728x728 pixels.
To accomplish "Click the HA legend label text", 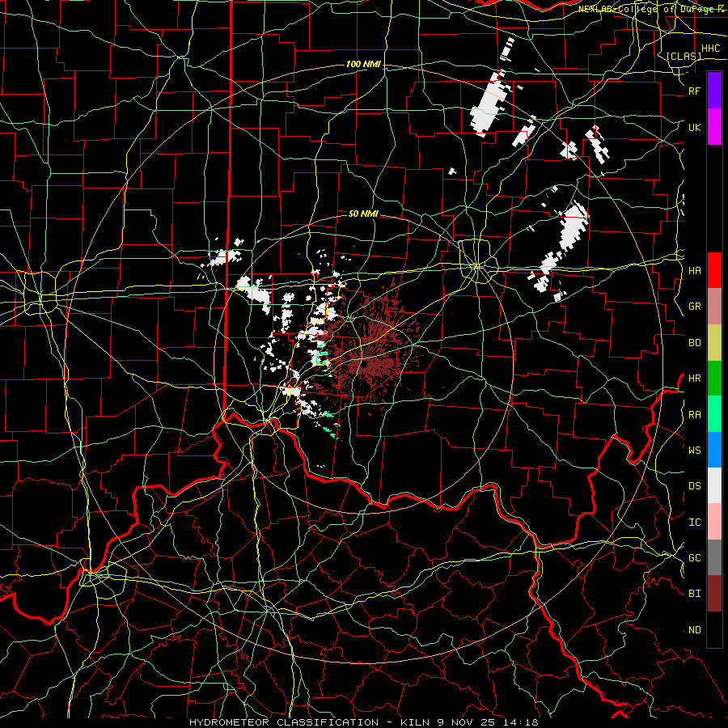I will pyautogui.click(x=694, y=270).
